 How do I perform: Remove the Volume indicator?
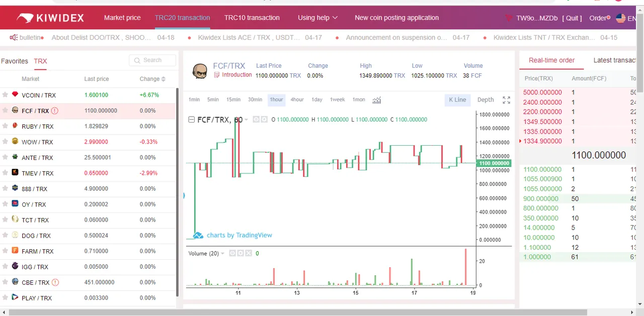pos(249,254)
